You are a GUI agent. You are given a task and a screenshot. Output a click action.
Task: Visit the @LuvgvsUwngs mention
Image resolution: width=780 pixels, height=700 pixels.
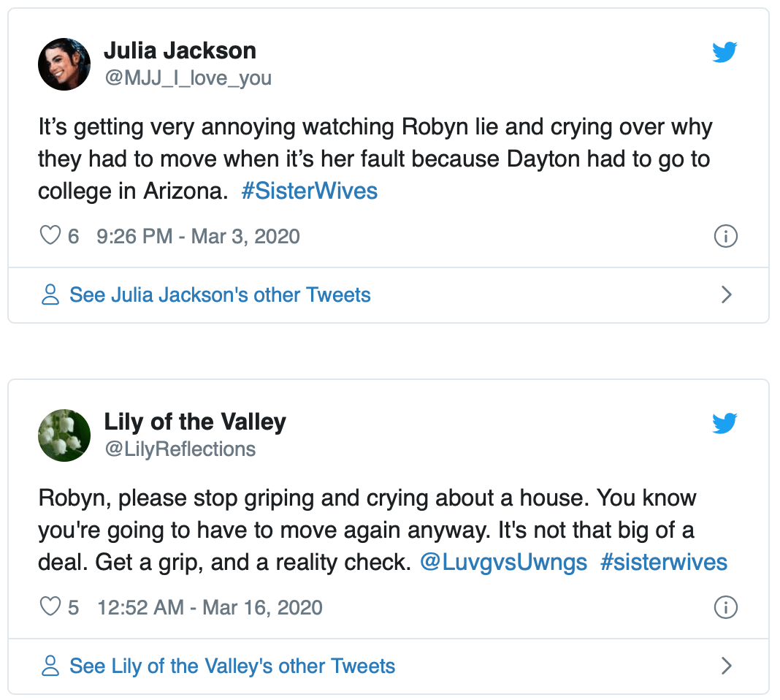[x=503, y=563]
